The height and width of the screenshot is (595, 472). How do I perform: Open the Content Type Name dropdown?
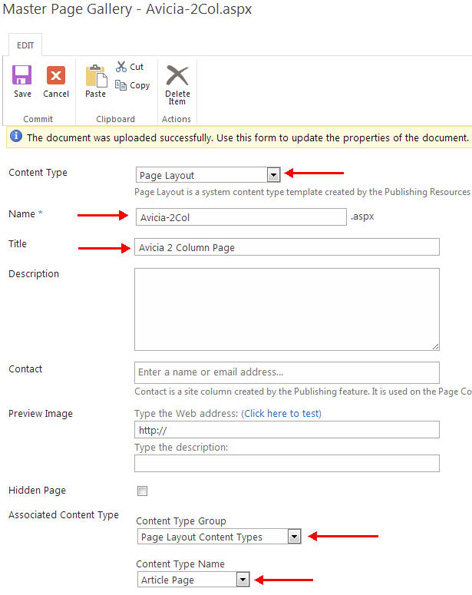tap(193, 579)
